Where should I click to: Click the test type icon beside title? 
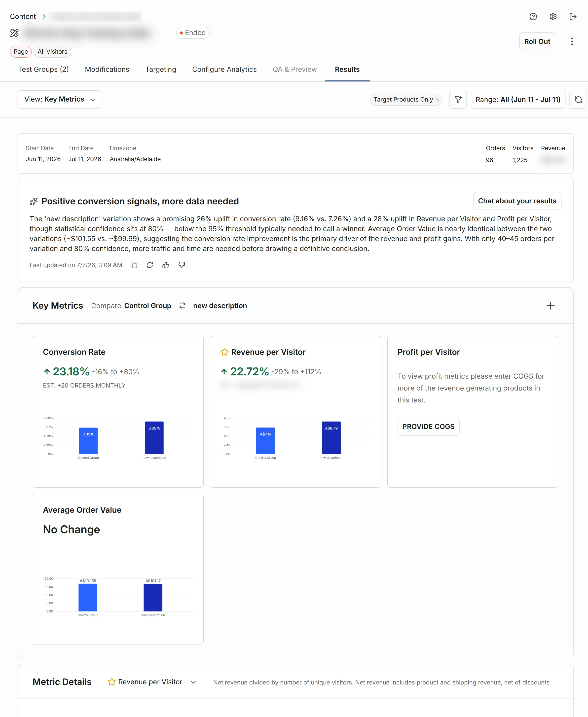[x=14, y=33]
